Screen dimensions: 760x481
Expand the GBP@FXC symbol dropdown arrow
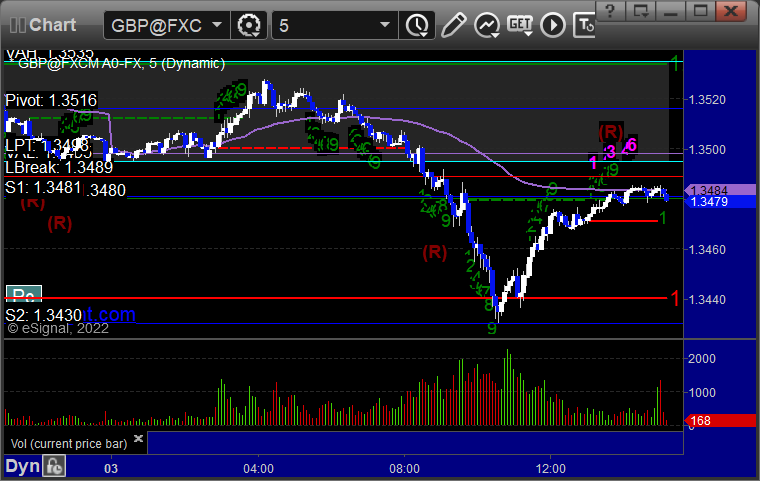tap(217, 24)
